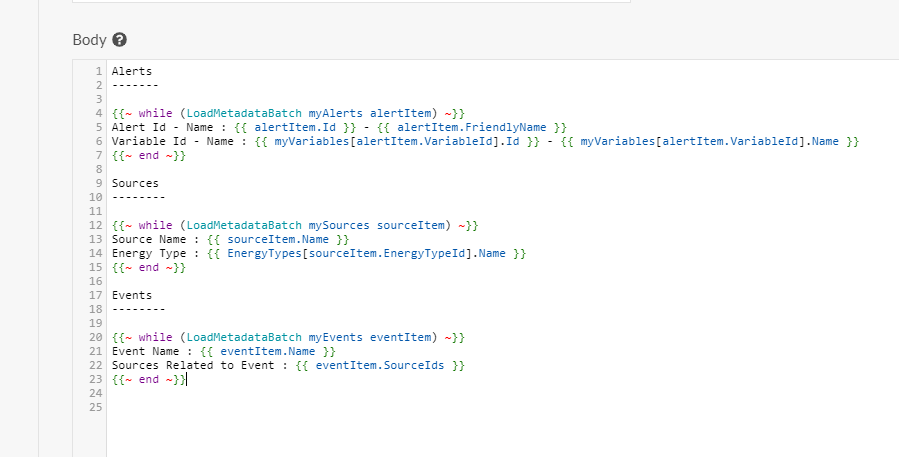
Task: Click the Body field label
Action: pos(89,40)
